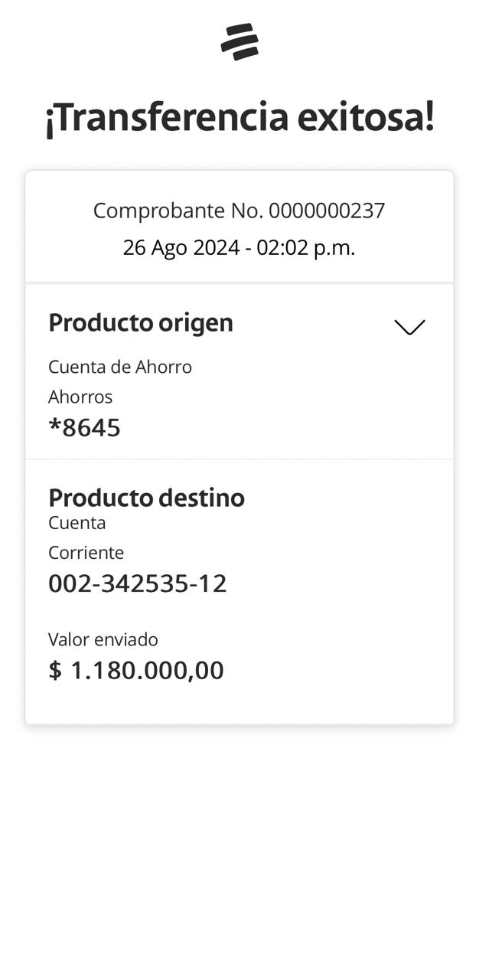The image size is (479, 980).
Task: Click the Cuenta de Ahorro label
Action: pos(120,367)
